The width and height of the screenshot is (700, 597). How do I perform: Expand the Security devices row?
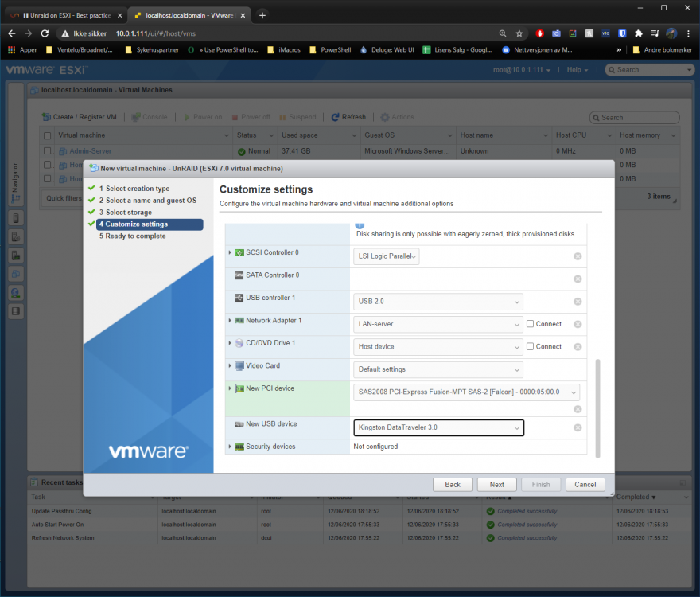(230, 447)
